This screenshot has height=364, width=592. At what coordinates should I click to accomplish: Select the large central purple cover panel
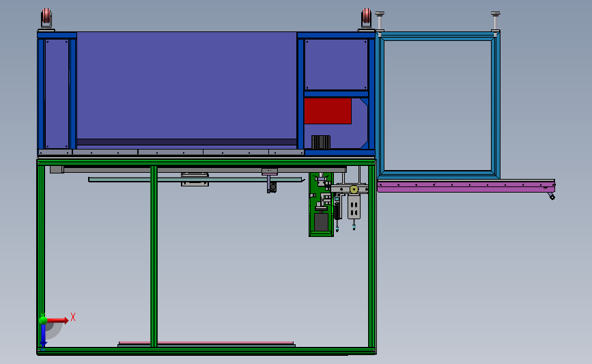coord(186,85)
